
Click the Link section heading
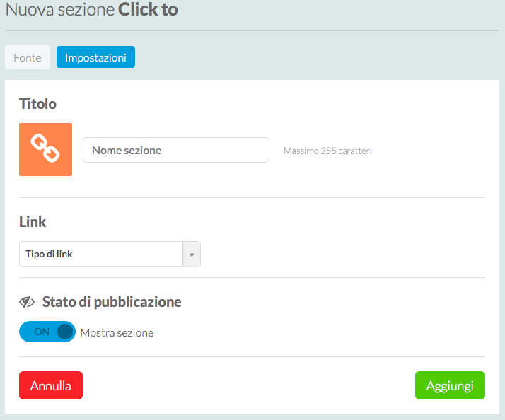(x=33, y=222)
